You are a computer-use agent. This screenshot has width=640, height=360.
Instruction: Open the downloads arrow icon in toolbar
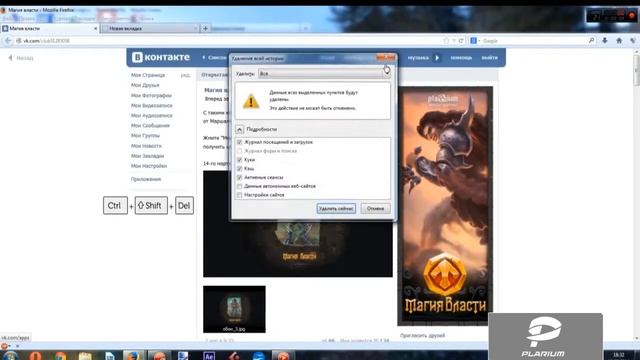(605, 40)
